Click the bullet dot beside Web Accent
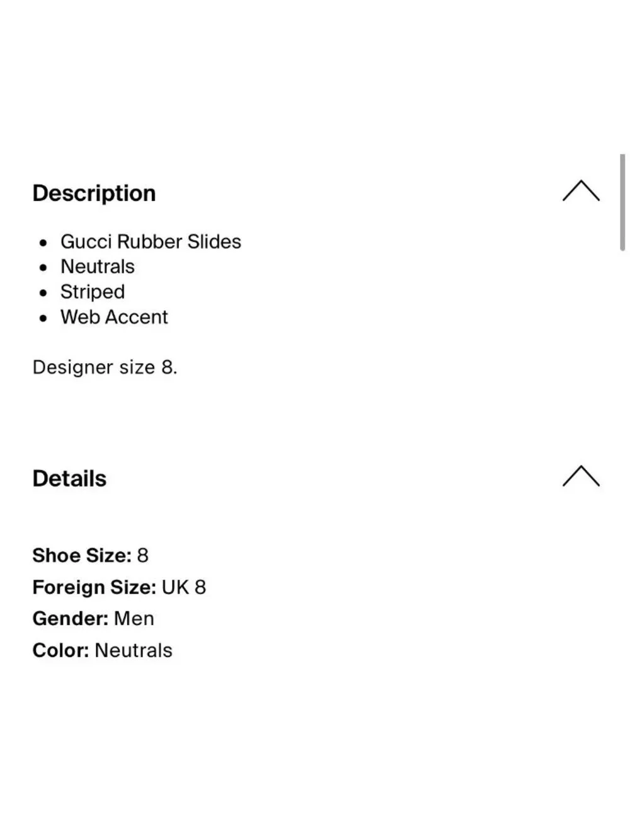Viewport: 630px width, 840px height. (43, 318)
